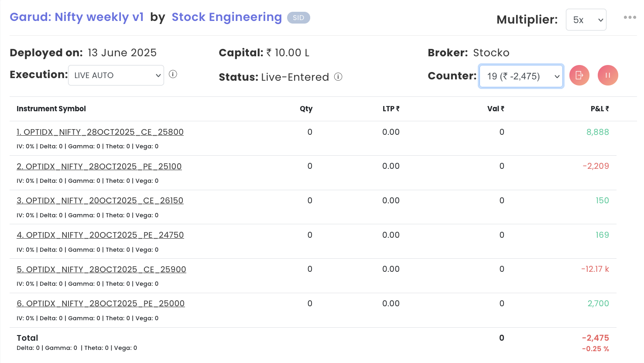Open the Multiplier 5x dropdown
Image resolution: width=644 pixels, height=363 pixels.
[x=586, y=20]
